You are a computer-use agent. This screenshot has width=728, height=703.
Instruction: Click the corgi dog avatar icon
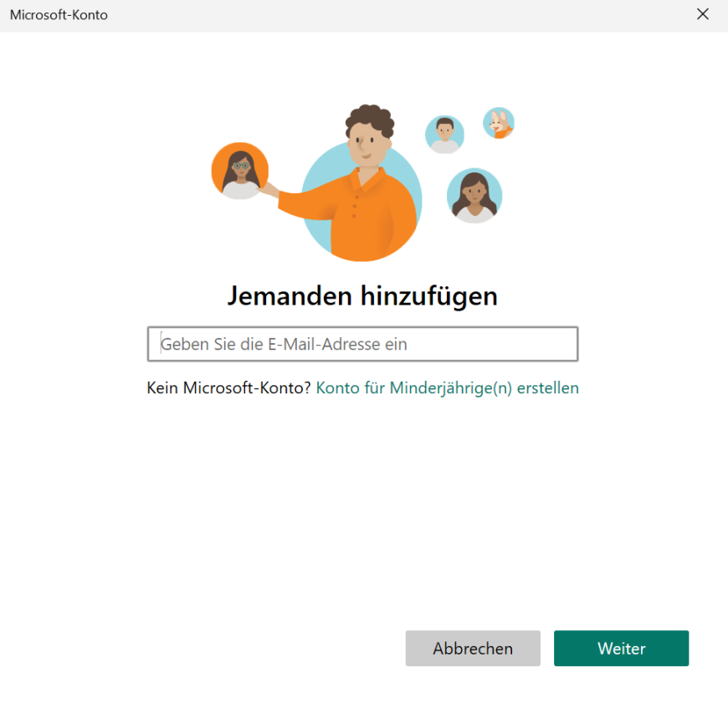tap(499, 123)
